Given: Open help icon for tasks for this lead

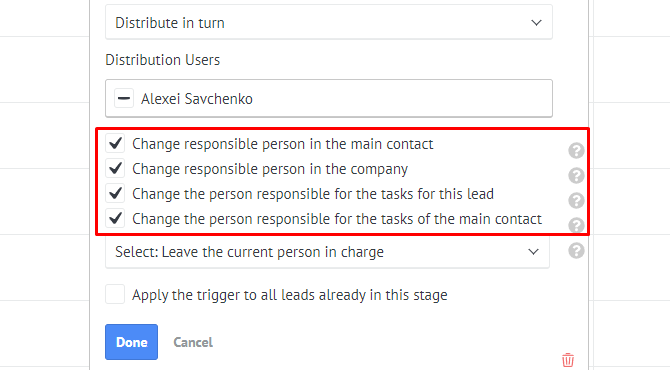Looking at the screenshot, I should [x=576, y=200].
